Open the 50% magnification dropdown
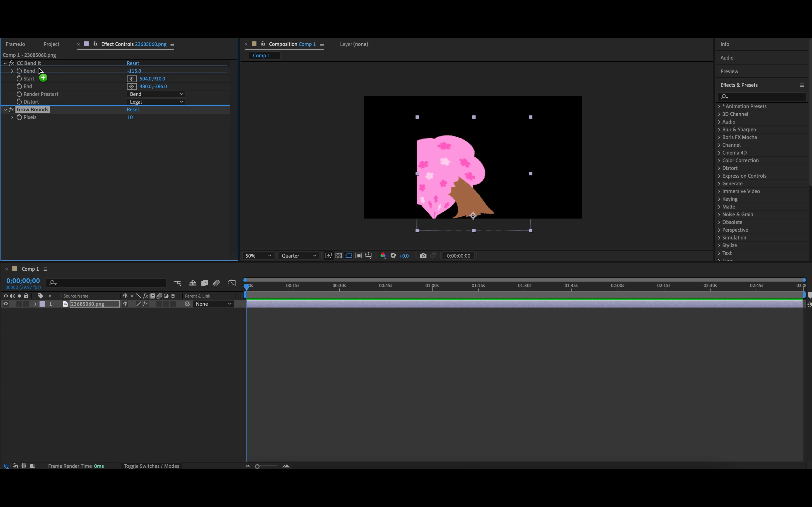The width and height of the screenshot is (812, 507). pyautogui.click(x=258, y=256)
